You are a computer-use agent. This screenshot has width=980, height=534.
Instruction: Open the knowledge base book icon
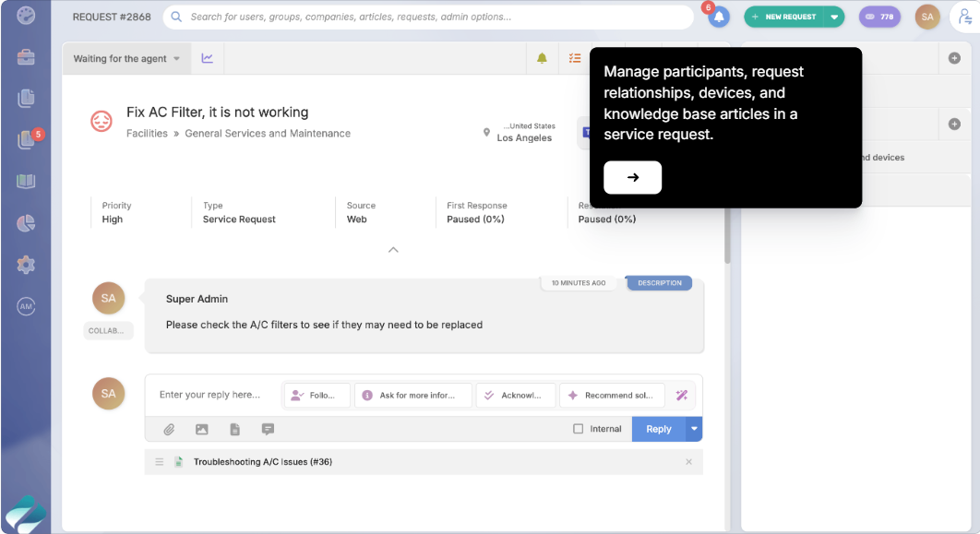coord(26,181)
